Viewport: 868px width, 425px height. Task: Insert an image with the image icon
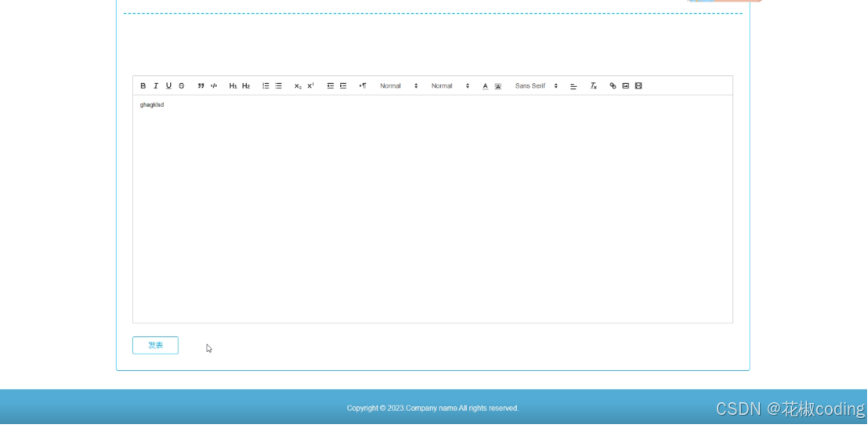click(x=625, y=86)
